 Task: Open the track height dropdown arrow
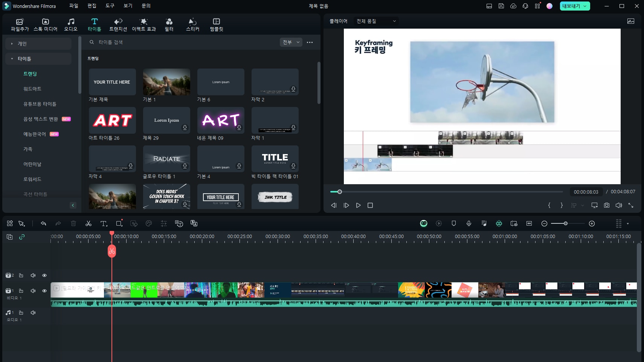click(627, 224)
